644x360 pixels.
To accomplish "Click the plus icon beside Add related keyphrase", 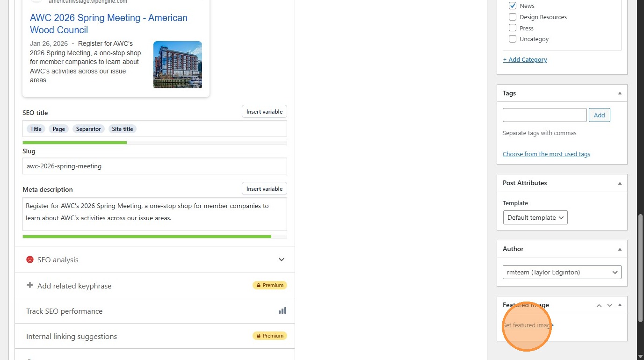I will 30,285.
